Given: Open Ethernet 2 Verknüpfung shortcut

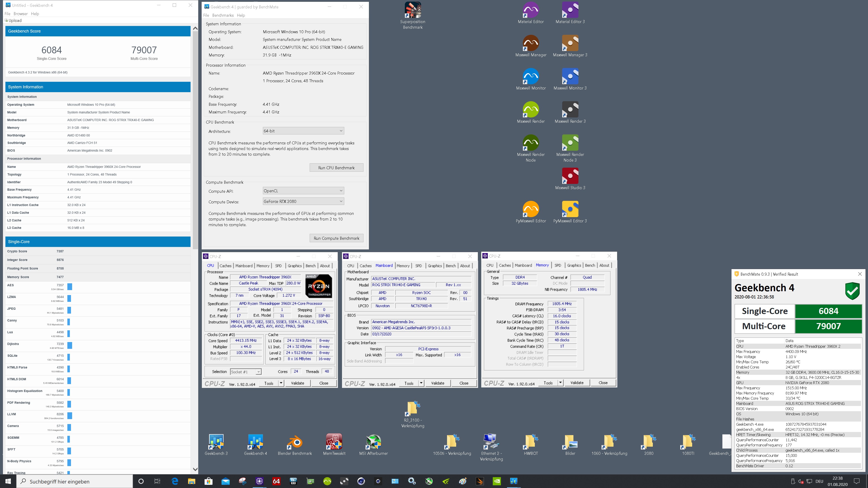Looking at the screenshot, I should 491,447.
